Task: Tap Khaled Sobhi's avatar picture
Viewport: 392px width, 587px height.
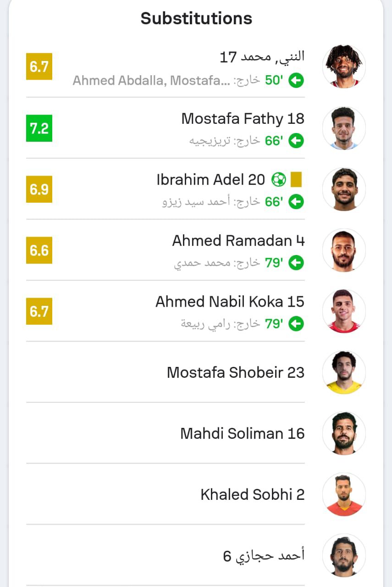Action: [x=344, y=494]
